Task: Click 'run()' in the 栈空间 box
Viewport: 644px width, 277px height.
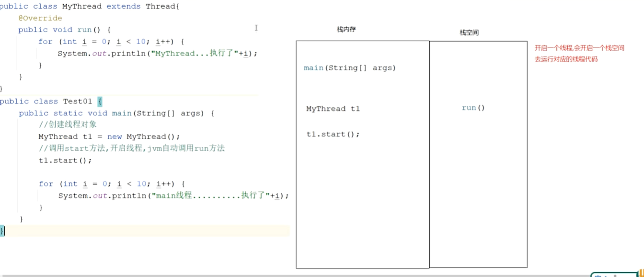Action: pos(473,108)
